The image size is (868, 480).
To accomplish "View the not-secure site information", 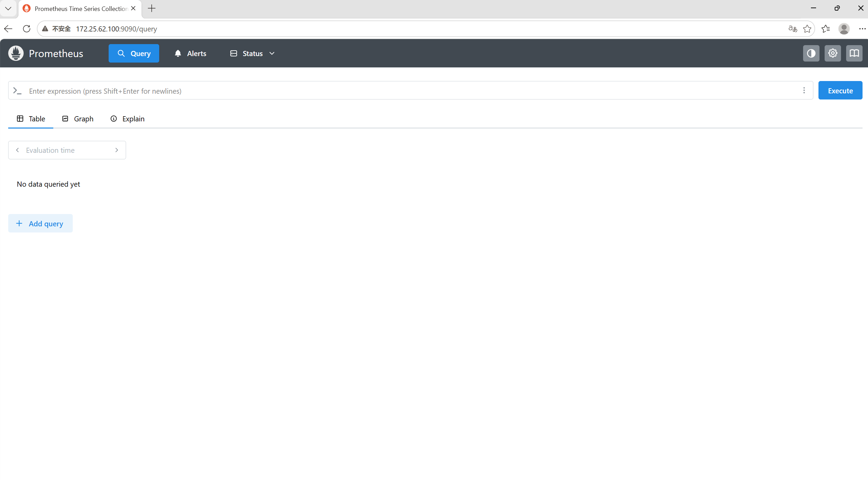I will click(x=56, y=29).
